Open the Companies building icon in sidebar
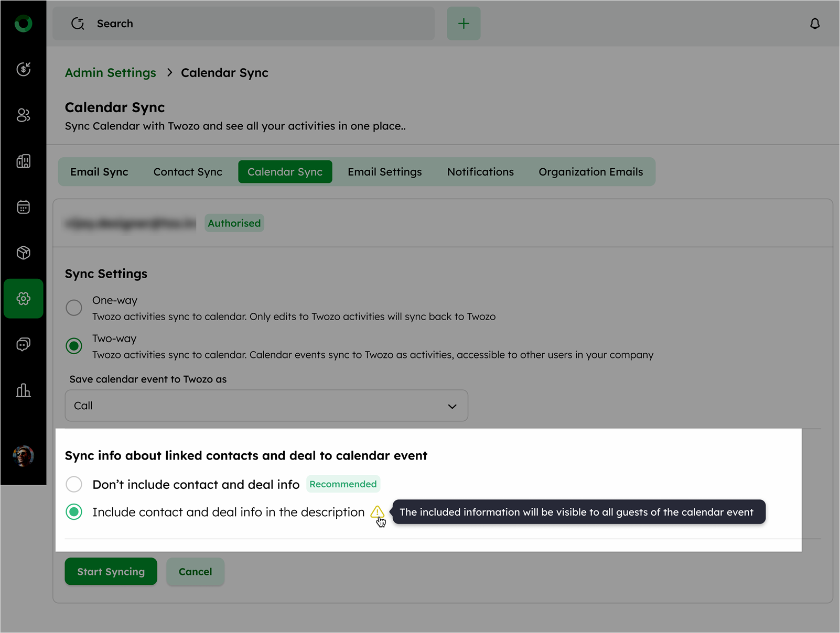This screenshot has width=840, height=633. (x=23, y=161)
